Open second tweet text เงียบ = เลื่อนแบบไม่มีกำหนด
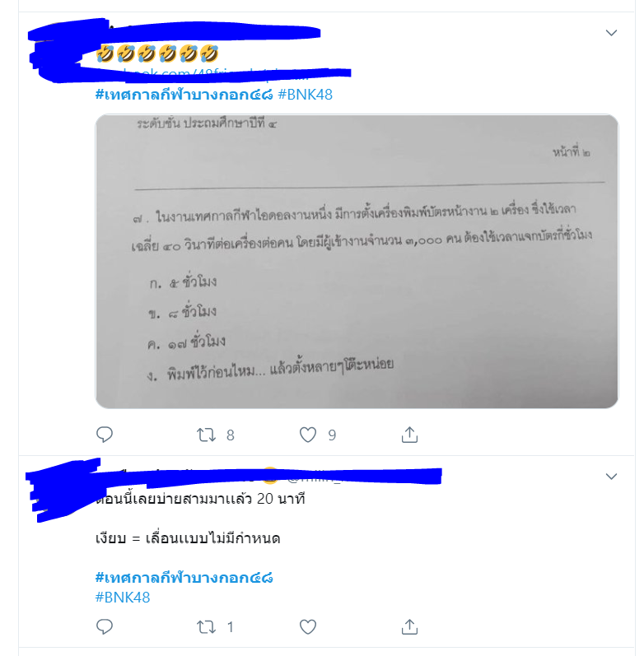 [188, 538]
